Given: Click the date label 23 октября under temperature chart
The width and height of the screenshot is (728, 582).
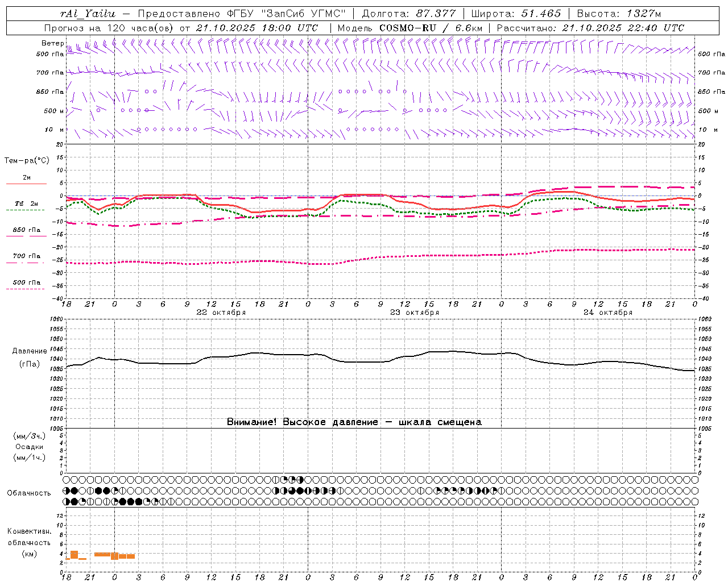Looking at the screenshot, I should [415, 313].
